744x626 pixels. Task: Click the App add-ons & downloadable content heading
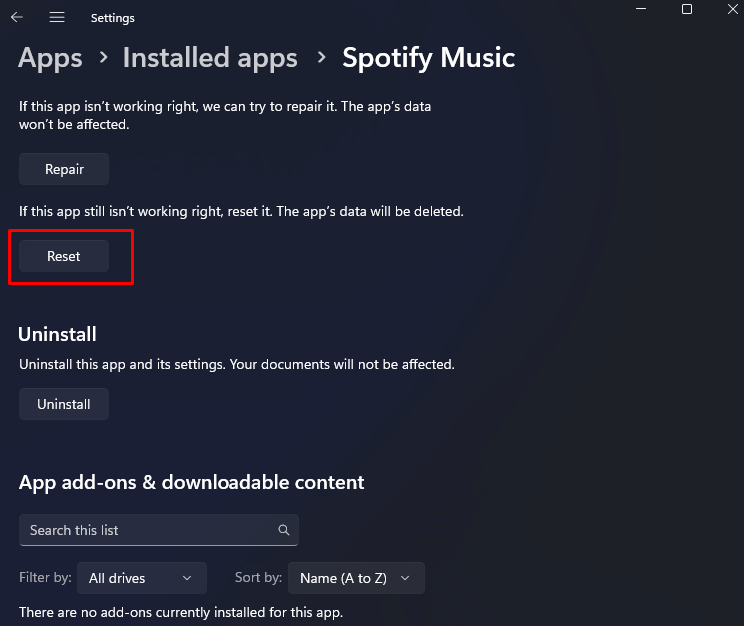click(x=191, y=482)
